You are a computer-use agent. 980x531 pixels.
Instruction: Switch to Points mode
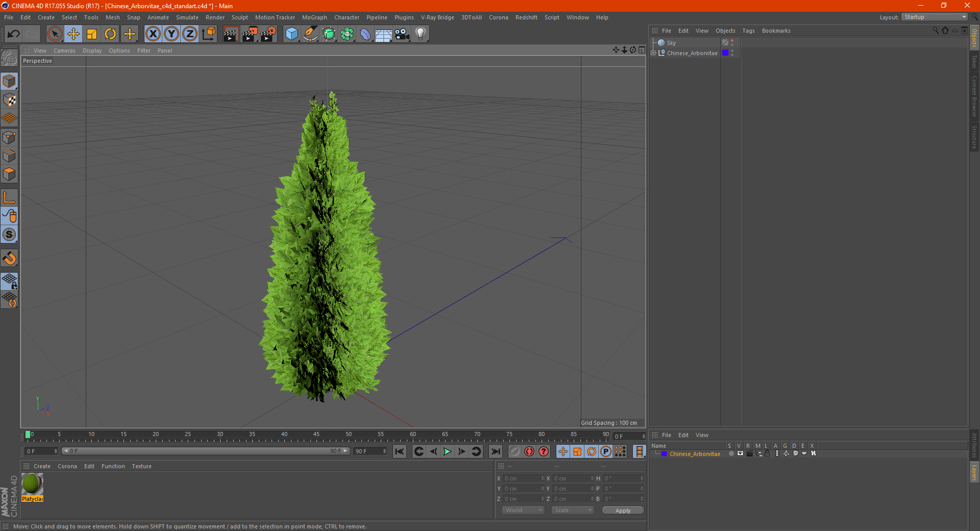(9, 137)
